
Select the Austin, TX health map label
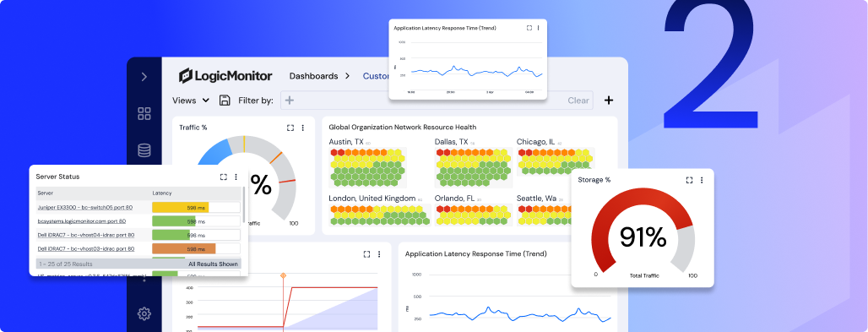(x=346, y=142)
